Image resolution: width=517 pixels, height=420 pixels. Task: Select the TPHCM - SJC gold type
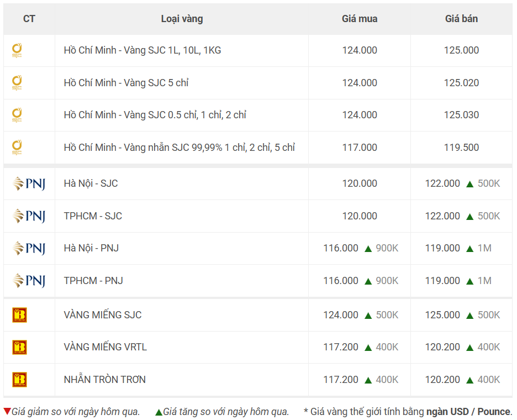93,216
